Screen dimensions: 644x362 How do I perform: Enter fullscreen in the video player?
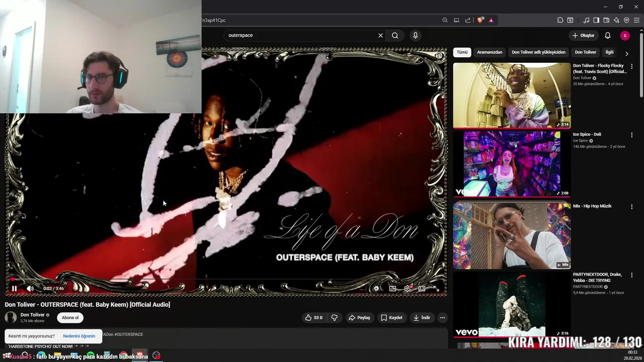(436, 289)
